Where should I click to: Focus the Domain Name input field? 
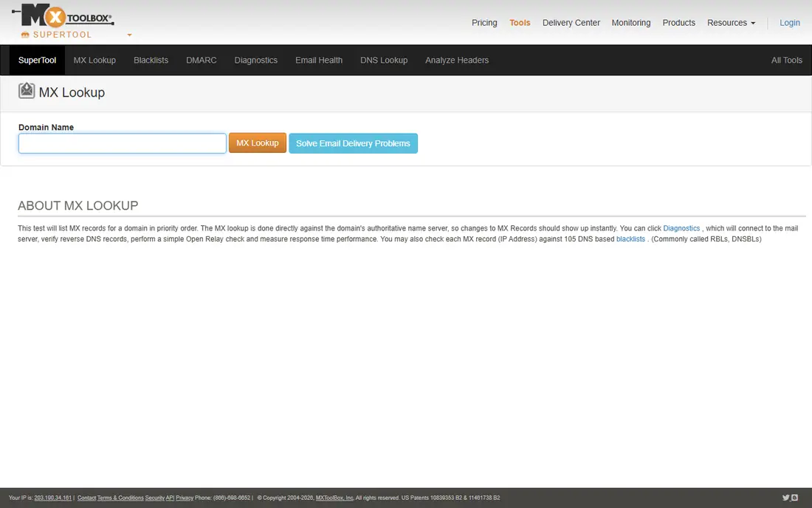(x=123, y=143)
